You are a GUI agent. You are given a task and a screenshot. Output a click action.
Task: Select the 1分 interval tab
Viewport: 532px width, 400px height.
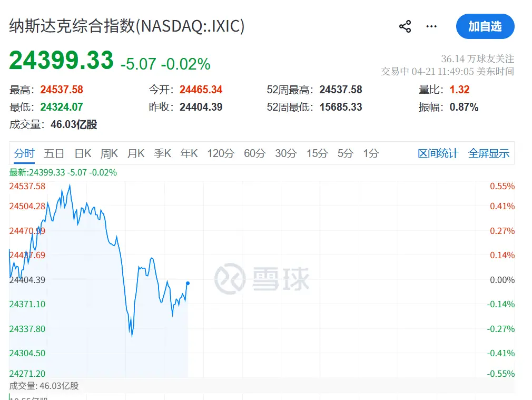point(371,153)
